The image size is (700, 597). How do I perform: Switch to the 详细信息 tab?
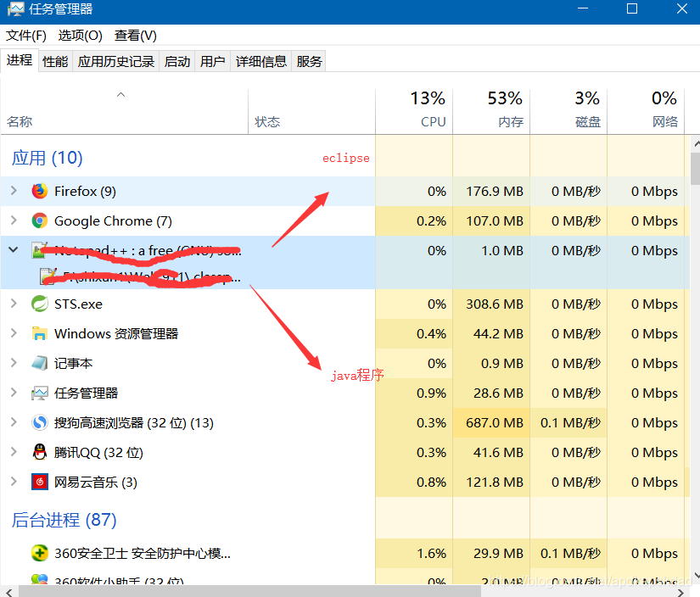(261, 61)
